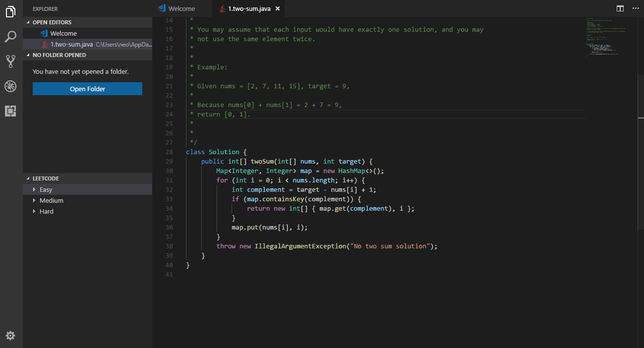Close the 1.two-sum.java tab
The height and width of the screenshot is (348, 644).
tap(278, 8)
